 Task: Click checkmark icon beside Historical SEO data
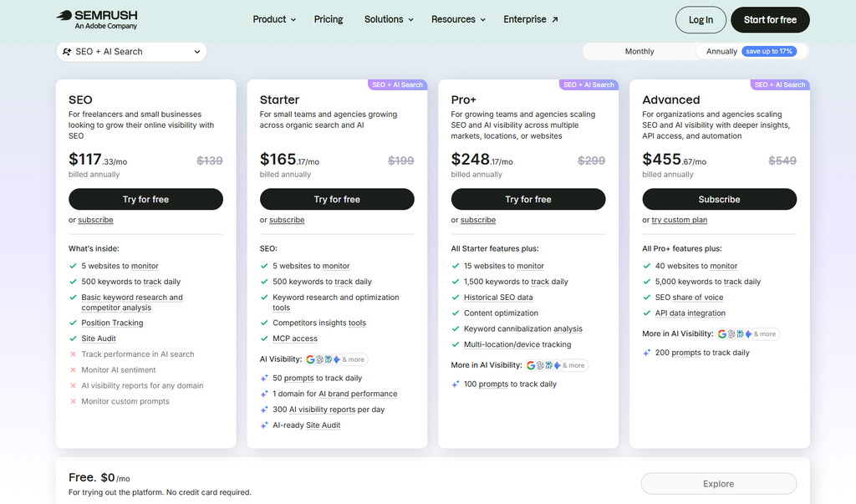(456, 297)
